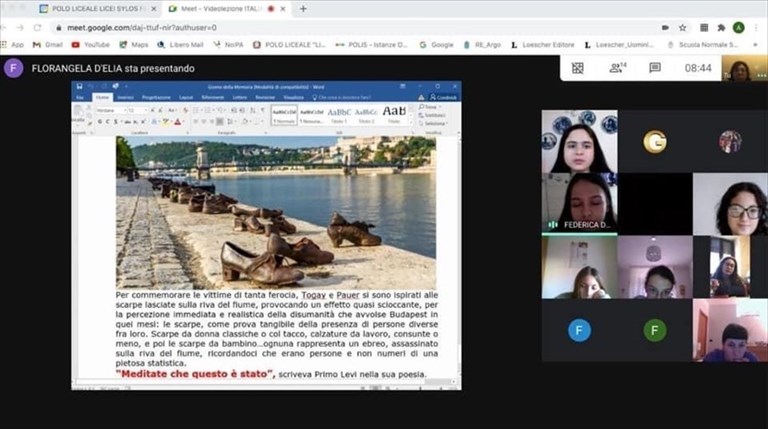The width and height of the screenshot is (768, 429).
Task: Close the POLO LICEALE browser tab
Action: [x=154, y=9]
